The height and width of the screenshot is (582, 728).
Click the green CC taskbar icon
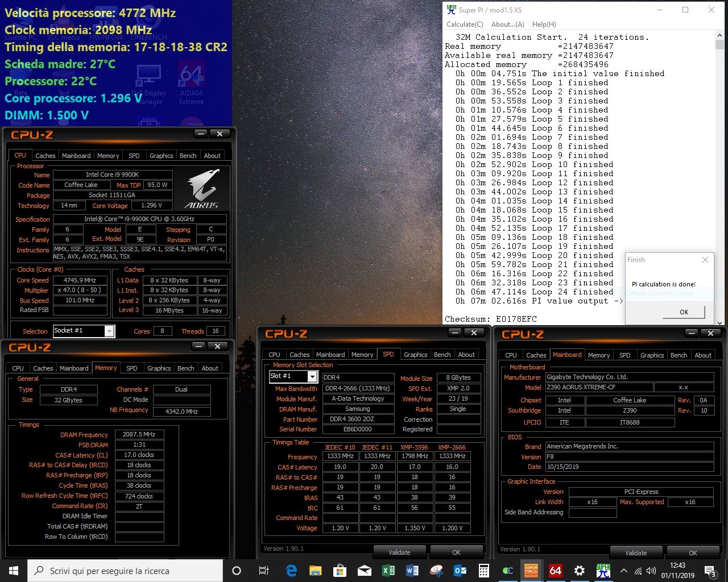point(508,571)
